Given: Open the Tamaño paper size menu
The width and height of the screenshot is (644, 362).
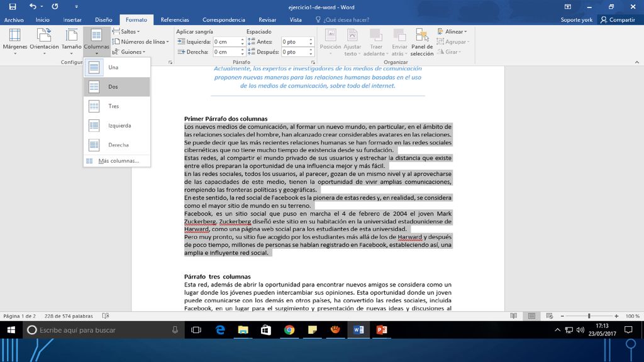Looking at the screenshot, I should click(72, 41).
